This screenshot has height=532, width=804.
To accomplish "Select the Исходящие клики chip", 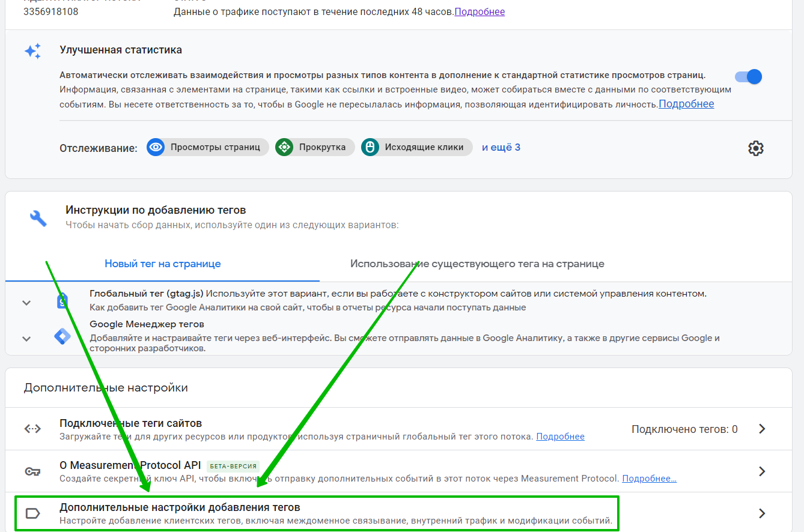I will click(417, 147).
